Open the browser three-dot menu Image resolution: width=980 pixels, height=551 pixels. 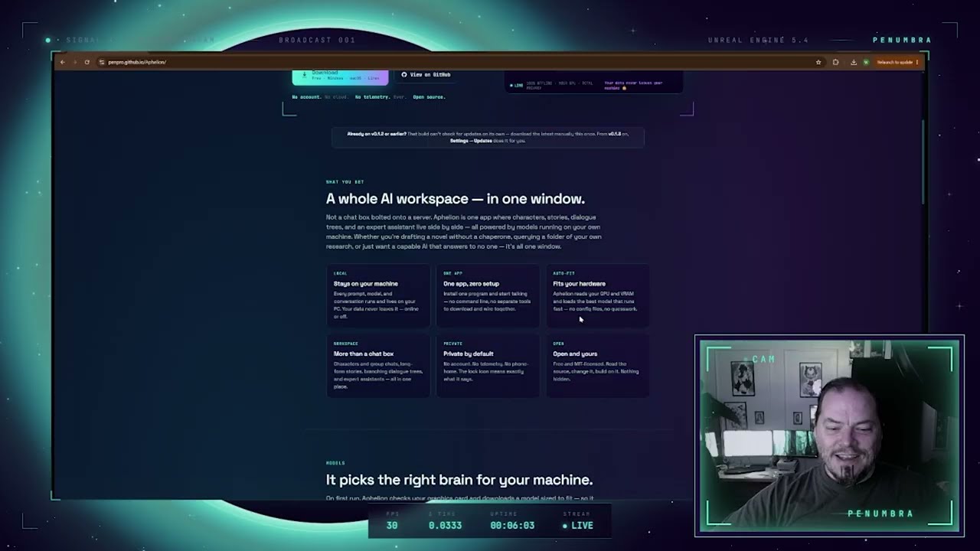(917, 62)
